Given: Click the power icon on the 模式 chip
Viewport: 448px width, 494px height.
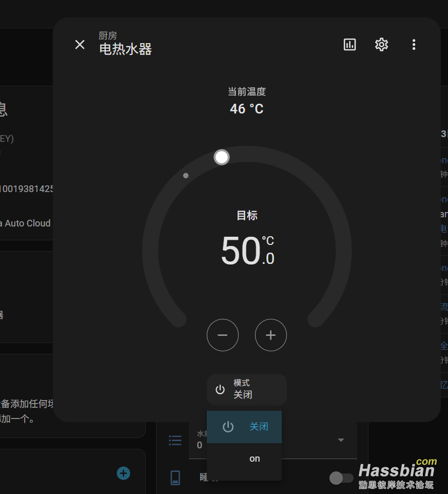Looking at the screenshot, I should 220,389.
